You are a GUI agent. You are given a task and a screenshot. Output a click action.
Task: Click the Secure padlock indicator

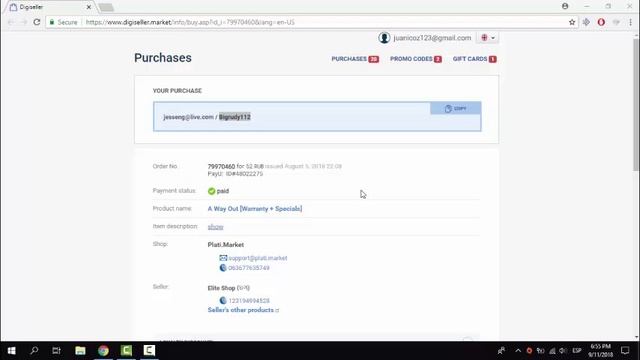pyautogui.click(x=63, y=22)
